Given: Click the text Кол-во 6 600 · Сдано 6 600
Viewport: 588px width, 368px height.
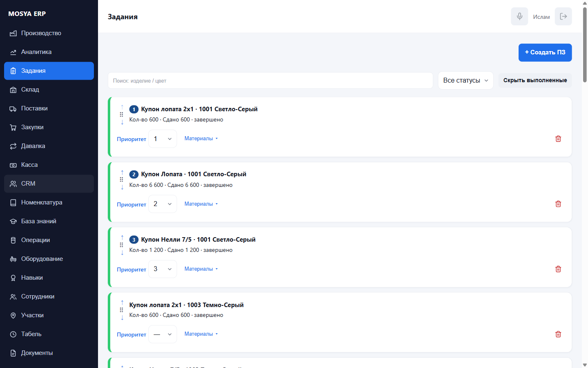Looking at the screenshot, I should coord(164,185).
